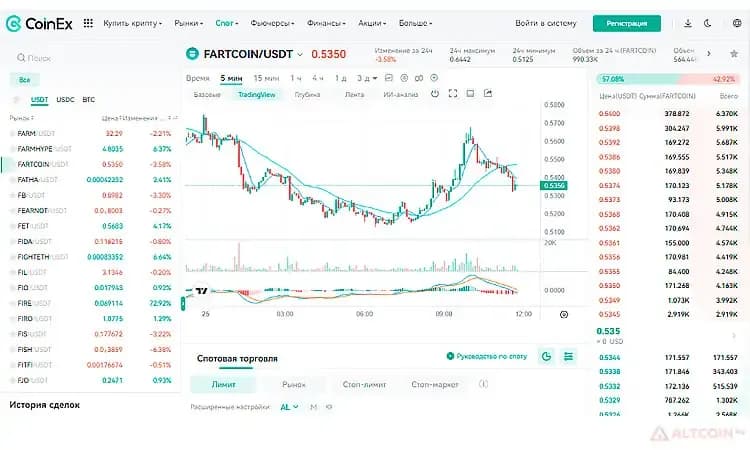Open the Лента tab
Viewport: 750px width, 450px height.
354,95
